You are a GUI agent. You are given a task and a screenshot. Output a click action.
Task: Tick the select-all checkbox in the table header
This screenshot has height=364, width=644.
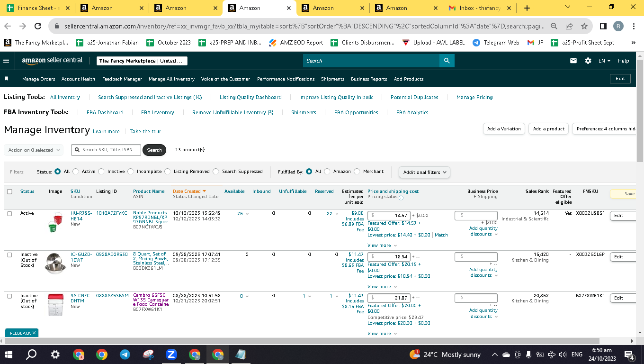[x=9, y=191]
